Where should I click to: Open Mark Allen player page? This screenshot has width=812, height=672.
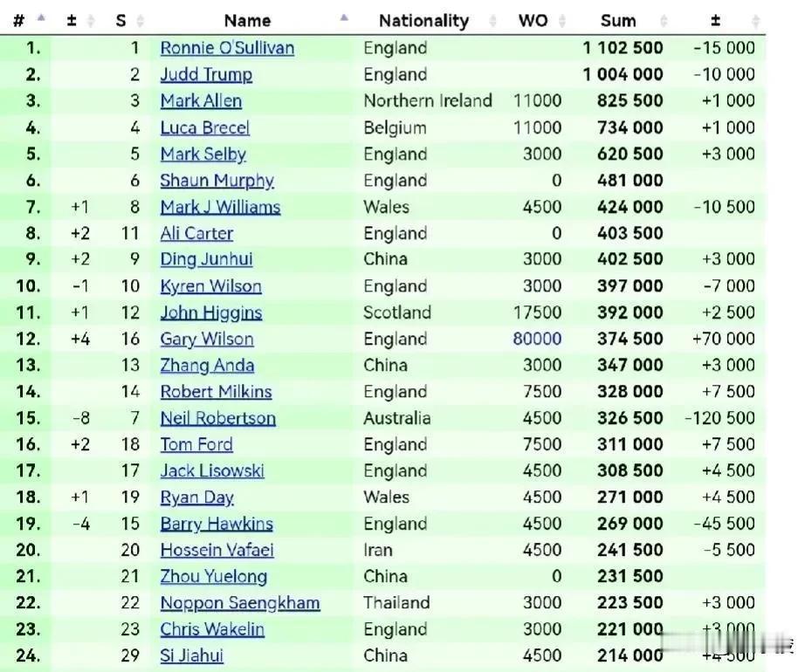201,101
